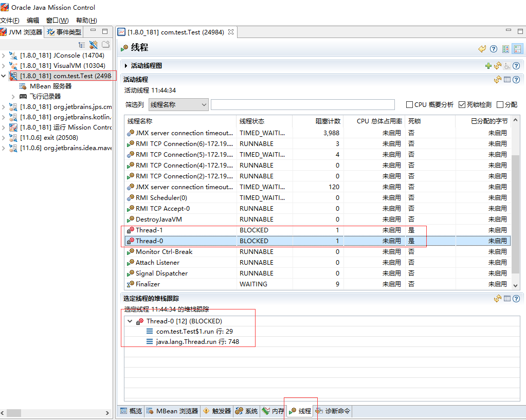The width and height of the screenshot is (526, 420).
Task: Switch to 系统 bottom tab
Action: point(247,411)
